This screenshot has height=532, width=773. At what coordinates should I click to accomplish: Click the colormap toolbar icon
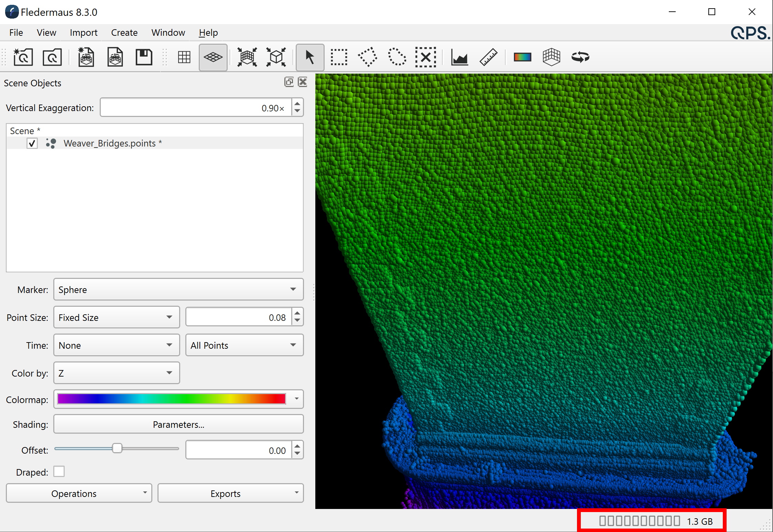pyautogui.click(x=522, y=57)
